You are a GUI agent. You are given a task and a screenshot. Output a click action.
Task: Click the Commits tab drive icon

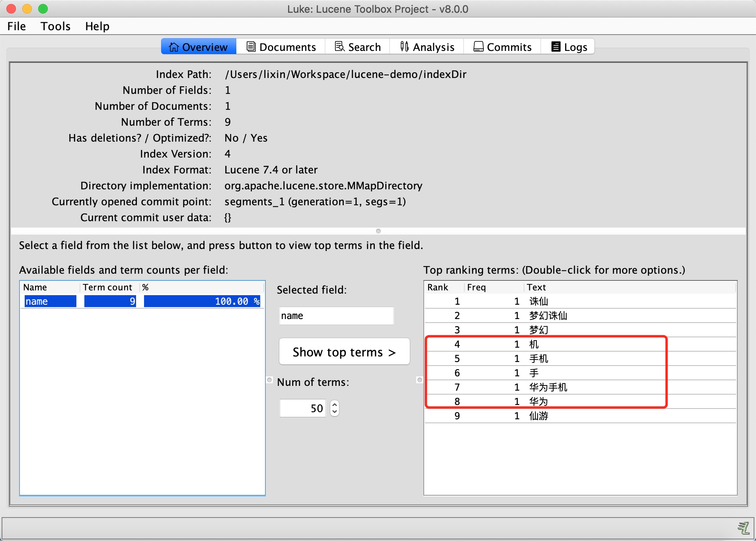tap(478, 47)
